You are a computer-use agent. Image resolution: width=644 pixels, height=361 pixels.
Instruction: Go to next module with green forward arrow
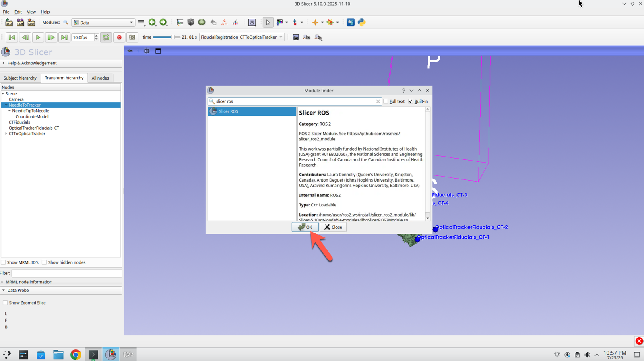tap(163, 23)
